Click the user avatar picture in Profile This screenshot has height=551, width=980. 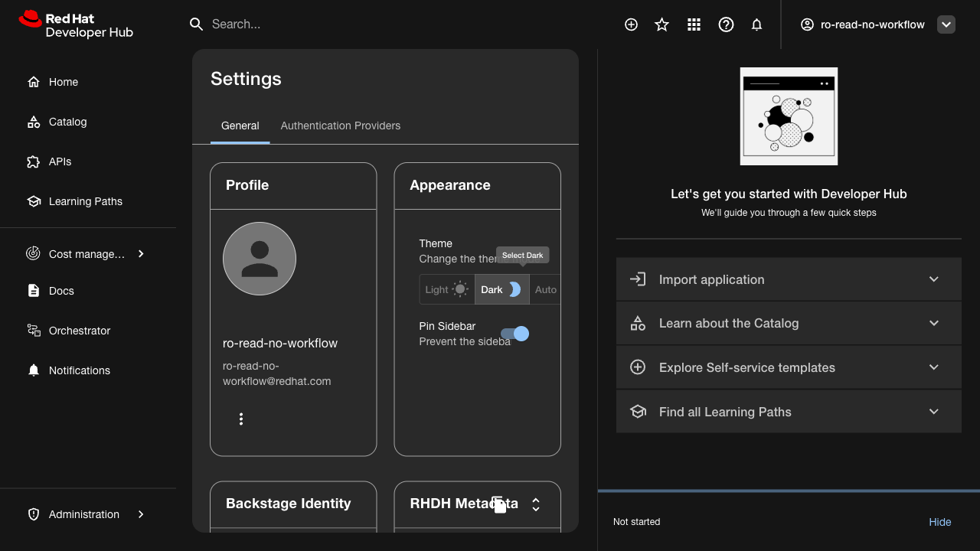point(260,259)
